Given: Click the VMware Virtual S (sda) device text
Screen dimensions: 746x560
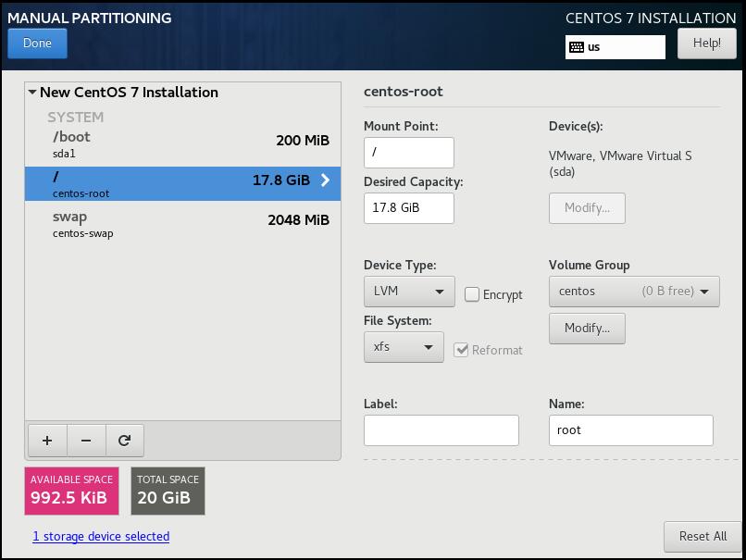Looking at the screenshot, I should coord(620,163).
